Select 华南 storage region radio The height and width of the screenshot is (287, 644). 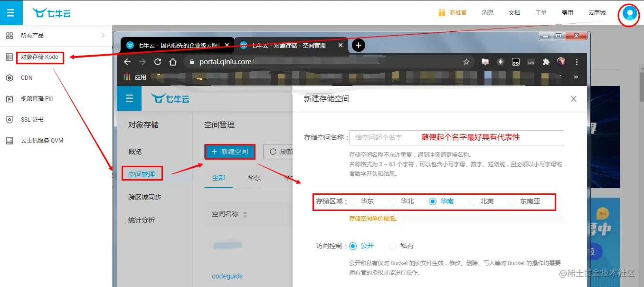[x=433, y=201]
